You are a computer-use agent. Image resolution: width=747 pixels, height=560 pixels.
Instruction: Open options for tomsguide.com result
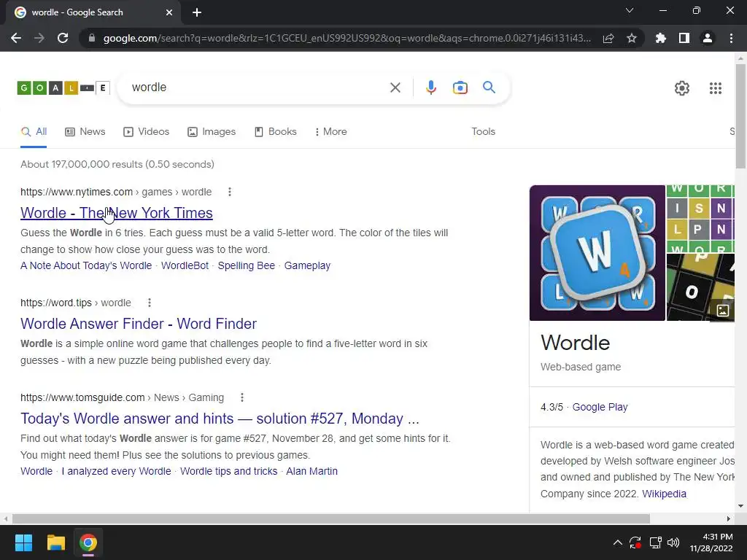pos(242,397)
